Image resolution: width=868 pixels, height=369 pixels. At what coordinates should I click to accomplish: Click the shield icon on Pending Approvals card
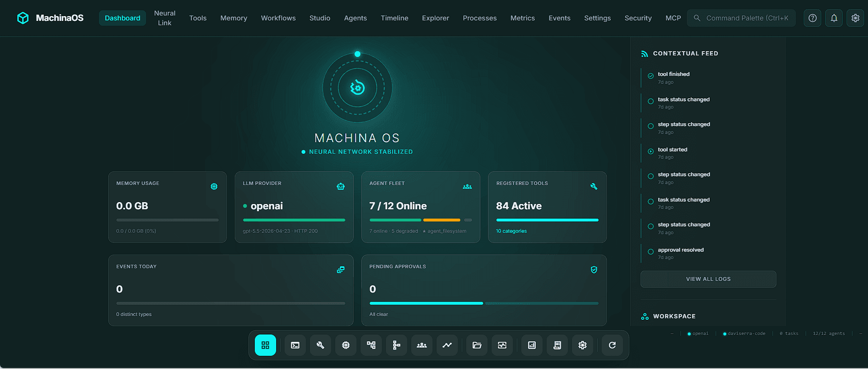click(x=594, y=270)
